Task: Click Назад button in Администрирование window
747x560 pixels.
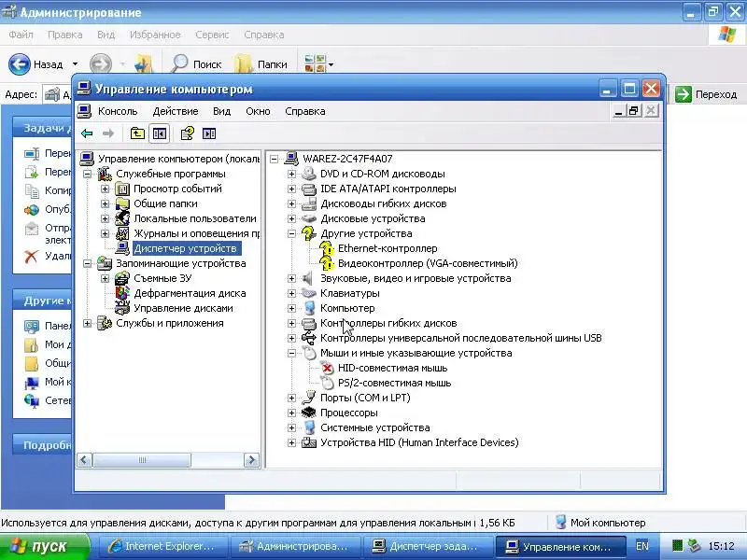Action: (x=36, y=63)
